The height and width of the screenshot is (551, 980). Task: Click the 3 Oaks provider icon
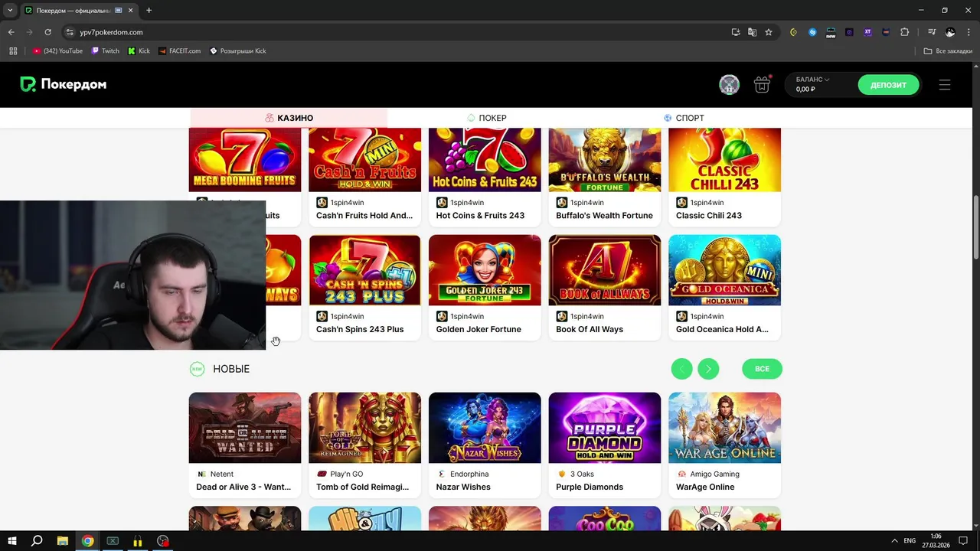pyautogui.click(x=562, y=474)
